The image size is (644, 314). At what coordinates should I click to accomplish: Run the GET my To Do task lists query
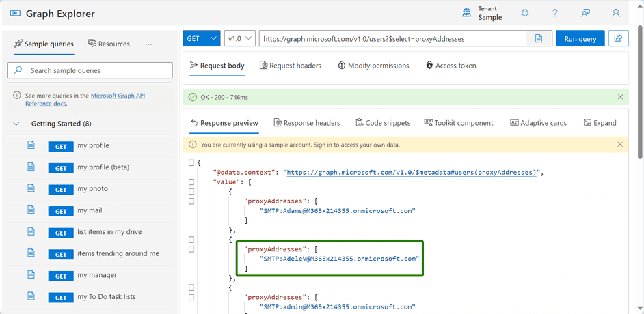click(61, 297)
